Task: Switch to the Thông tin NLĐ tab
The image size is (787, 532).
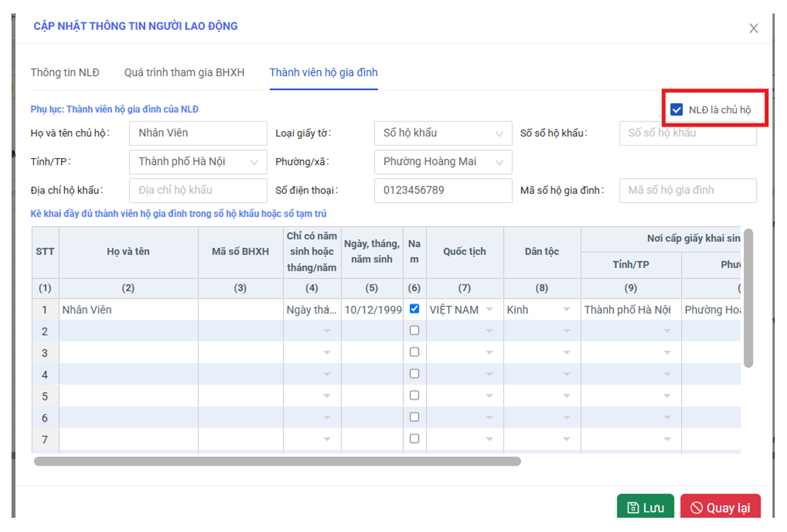Action: [x=65, y=73]
